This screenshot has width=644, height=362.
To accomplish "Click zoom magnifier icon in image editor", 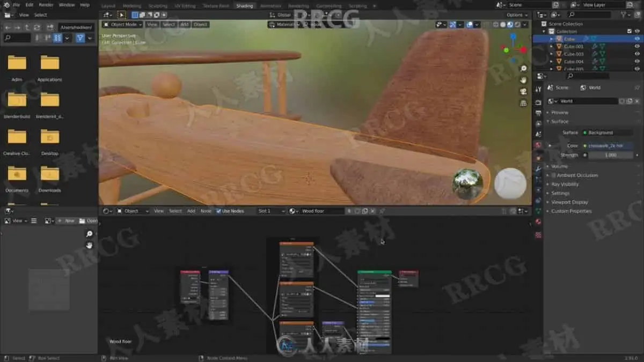I will click(89, 234).
